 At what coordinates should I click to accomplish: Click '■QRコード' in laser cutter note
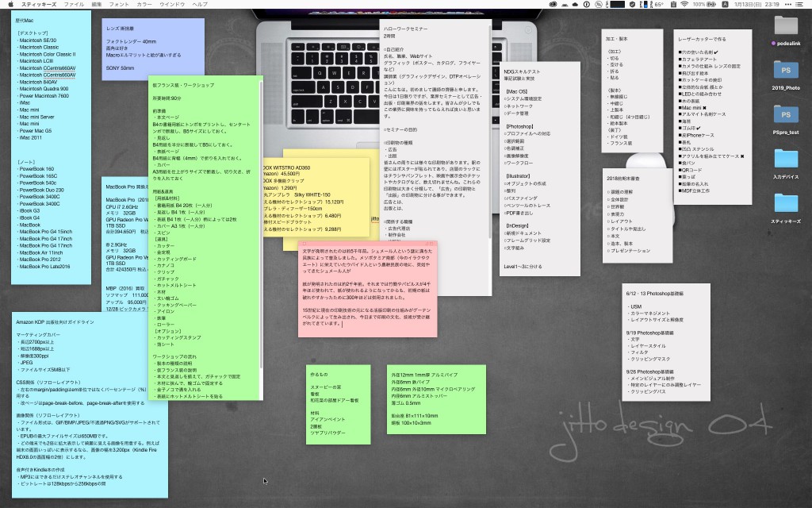(691, 170)
